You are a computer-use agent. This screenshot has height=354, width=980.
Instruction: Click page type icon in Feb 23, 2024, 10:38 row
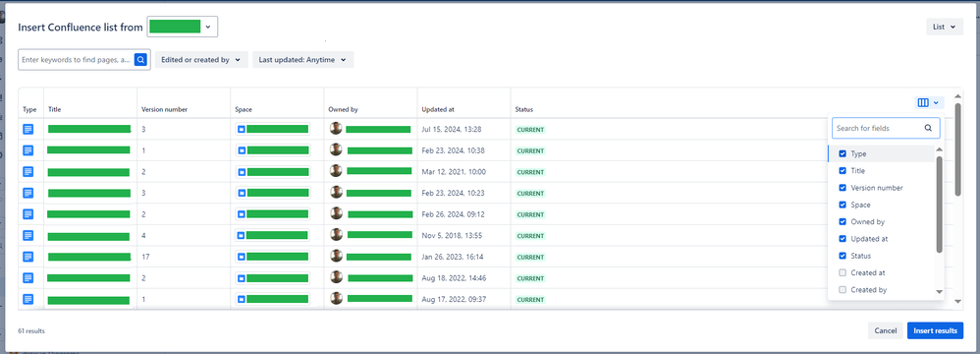[28, 150]
